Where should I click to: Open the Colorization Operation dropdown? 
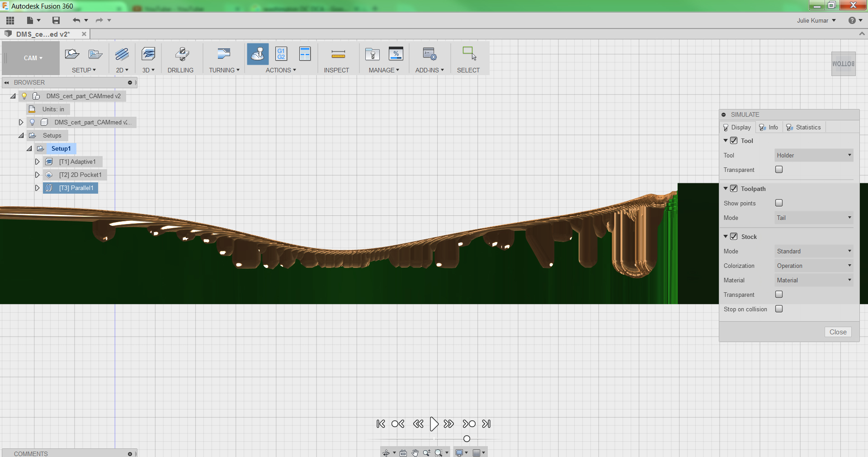coord(814,266)
